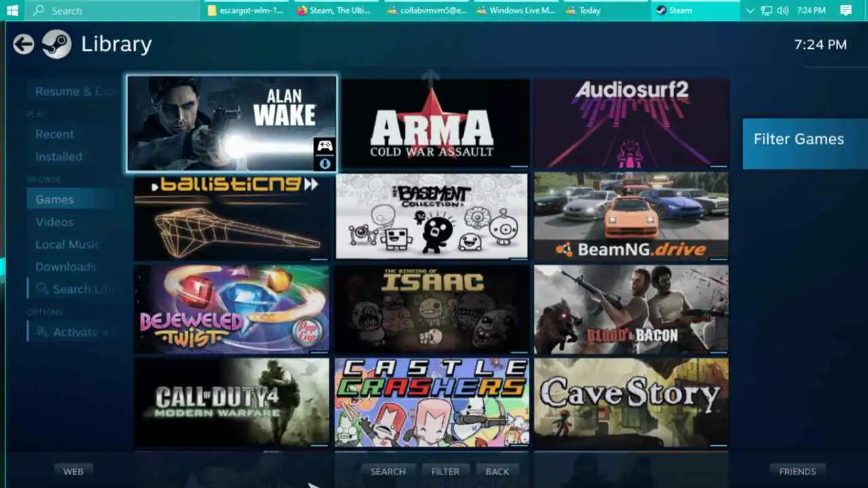Open Videos in sidebar

point(54,222)
